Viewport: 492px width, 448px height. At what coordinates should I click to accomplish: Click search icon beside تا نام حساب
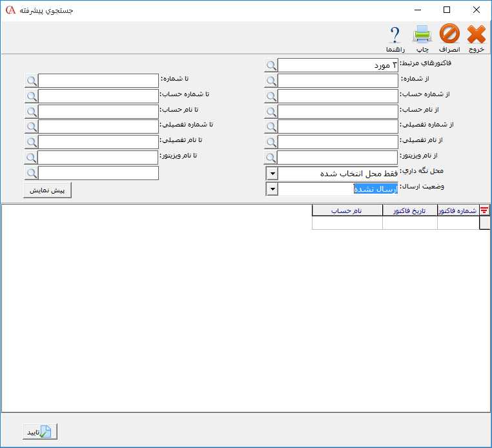(x=31, y=112)
